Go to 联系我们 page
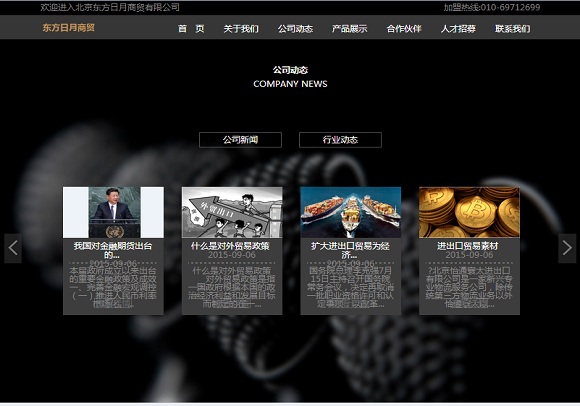The width and height of the screenshot is (580, 406). pyautogui.click(x=513, y=28)
